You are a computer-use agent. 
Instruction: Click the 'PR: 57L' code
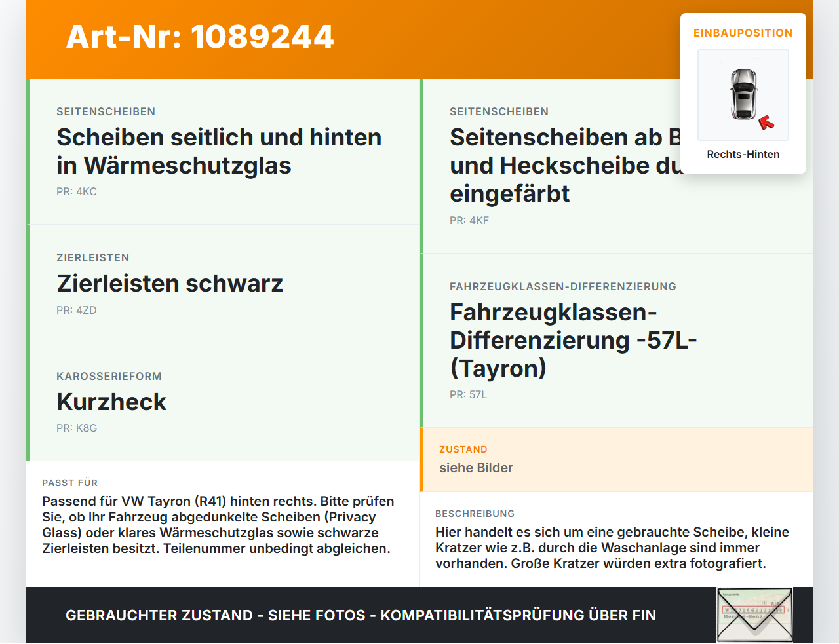click(x=469, y=395)
